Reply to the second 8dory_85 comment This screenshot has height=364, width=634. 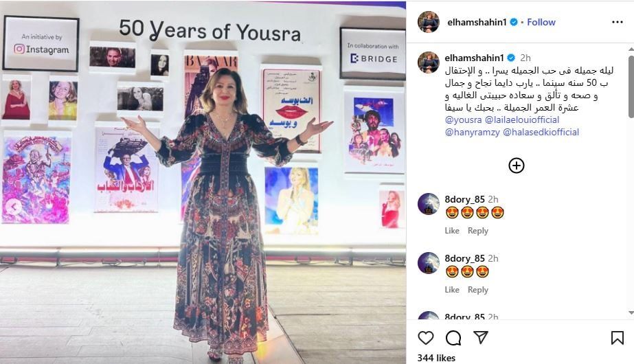pyautogui.click(x=478, y=290)
